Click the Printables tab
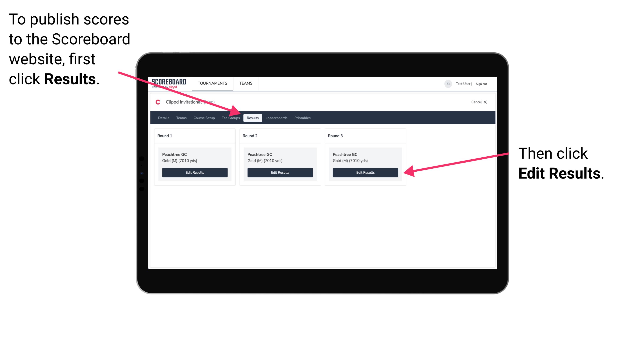 [303, 118]
